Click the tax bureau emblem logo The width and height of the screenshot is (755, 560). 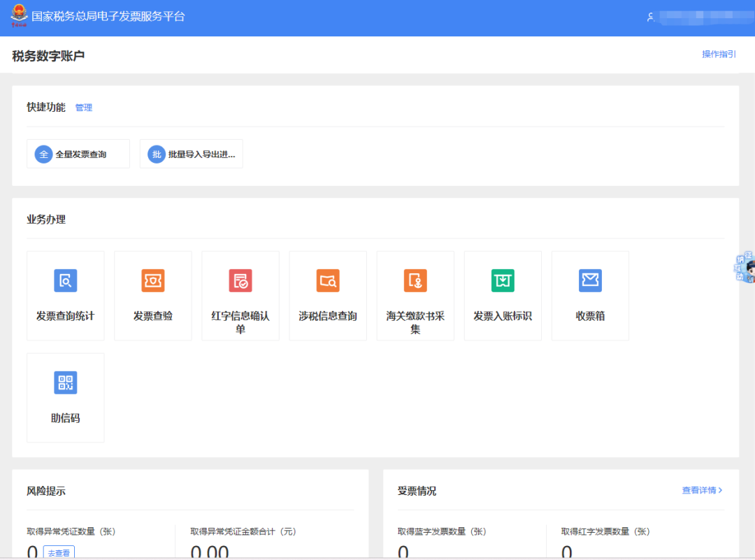(x=19, y=16)
